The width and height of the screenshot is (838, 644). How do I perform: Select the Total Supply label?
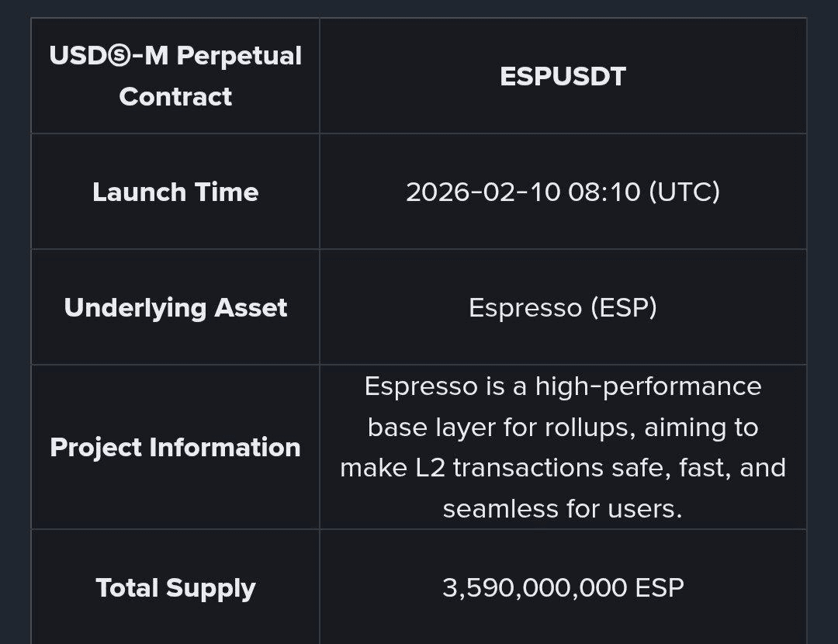point(175,588)
